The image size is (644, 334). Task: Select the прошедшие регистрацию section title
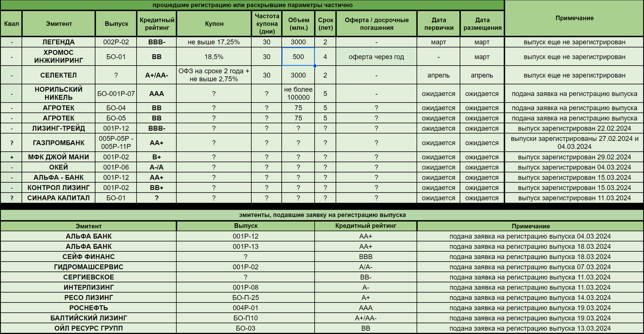tap(252, 5)
